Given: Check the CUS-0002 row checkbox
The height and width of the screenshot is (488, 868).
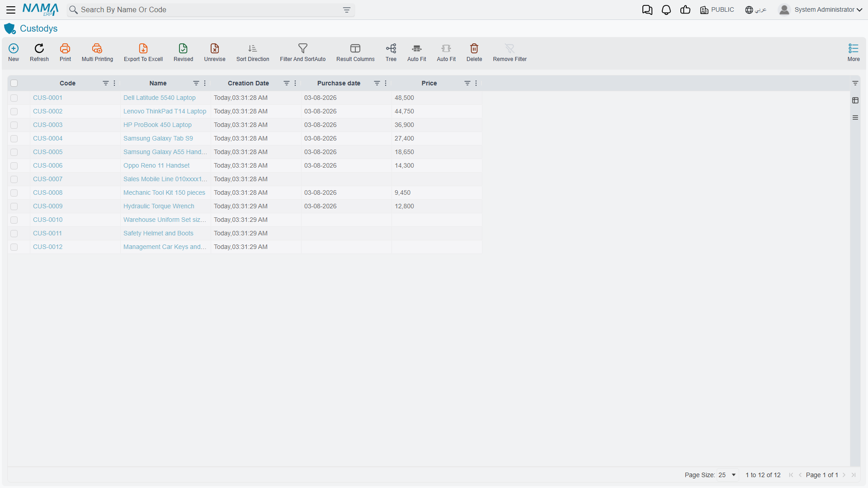Looking at the screenshot, I should click(x=14, y=112).
